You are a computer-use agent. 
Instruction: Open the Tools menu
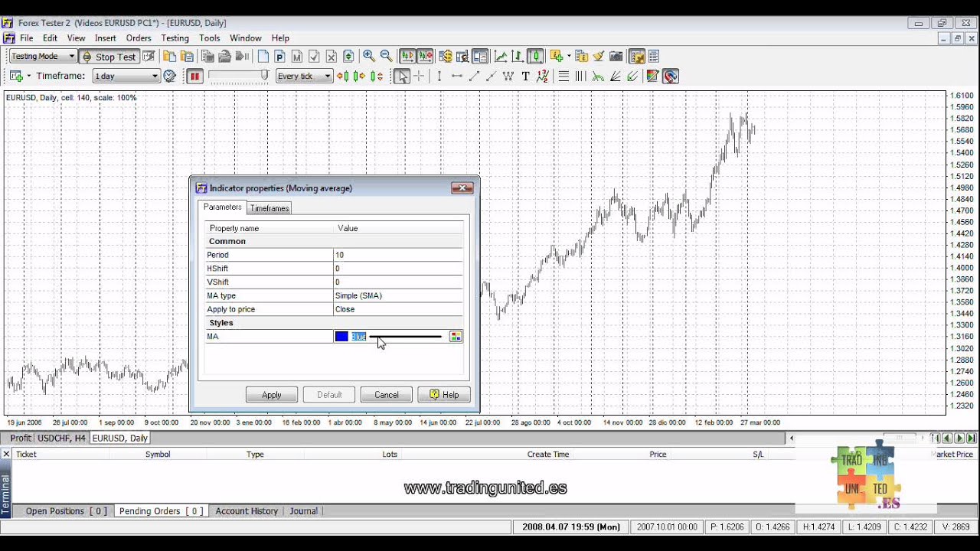pyautogui.click(x=210, y=38)
